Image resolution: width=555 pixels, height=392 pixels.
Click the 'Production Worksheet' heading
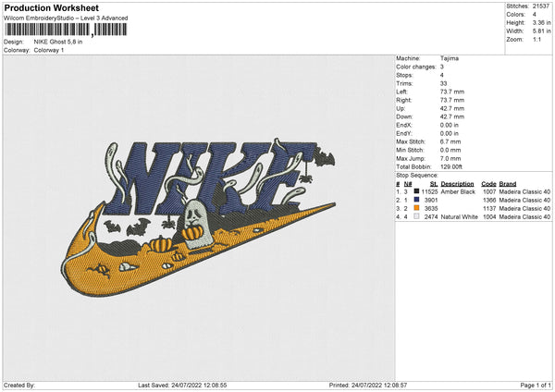pos(52,7)
